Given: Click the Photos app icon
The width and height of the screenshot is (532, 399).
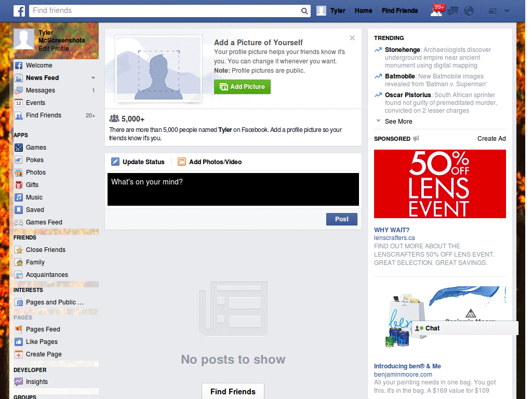Looking at the screenshot, I should point(19,172).
